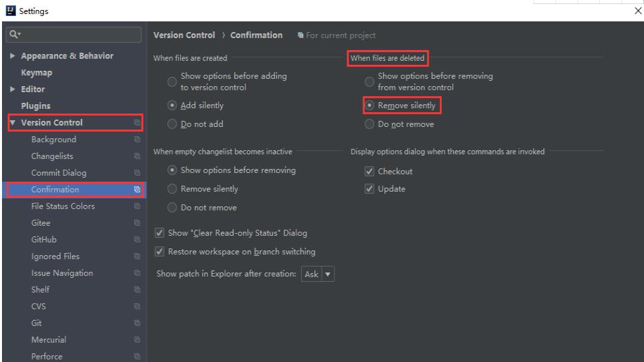Expand the Appearance & Behavior section
Screen dimensions: 644x362
click(x=13, y=56)
